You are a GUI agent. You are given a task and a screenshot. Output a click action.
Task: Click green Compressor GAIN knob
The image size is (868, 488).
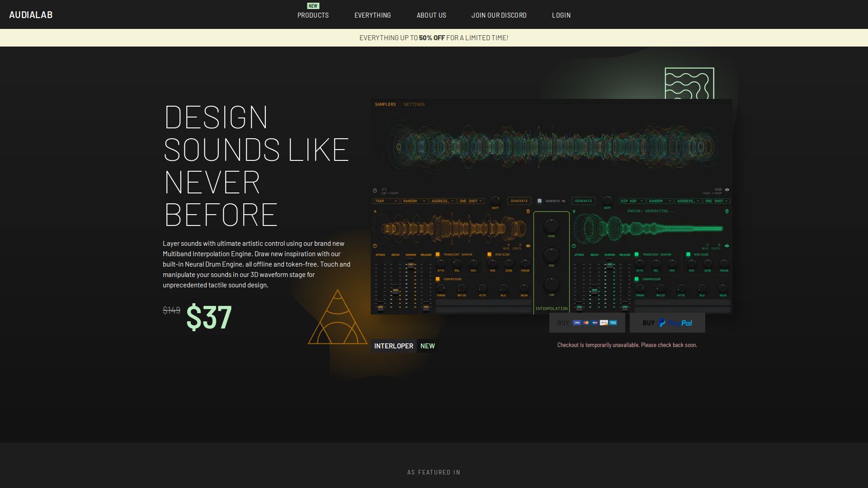723,288
